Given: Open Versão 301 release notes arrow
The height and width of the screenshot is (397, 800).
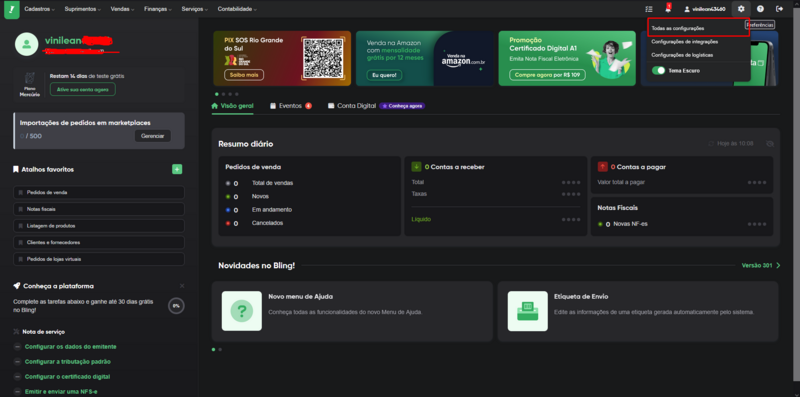Looking at the screenshot, I should 778,265.
